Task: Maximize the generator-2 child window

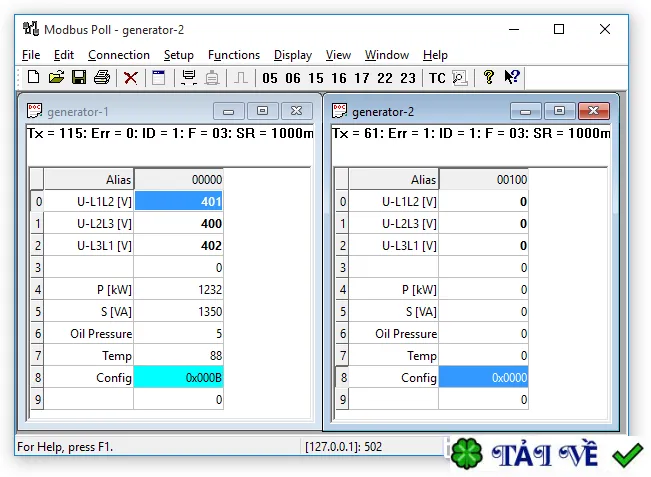Action: click(x=559, y=111)
